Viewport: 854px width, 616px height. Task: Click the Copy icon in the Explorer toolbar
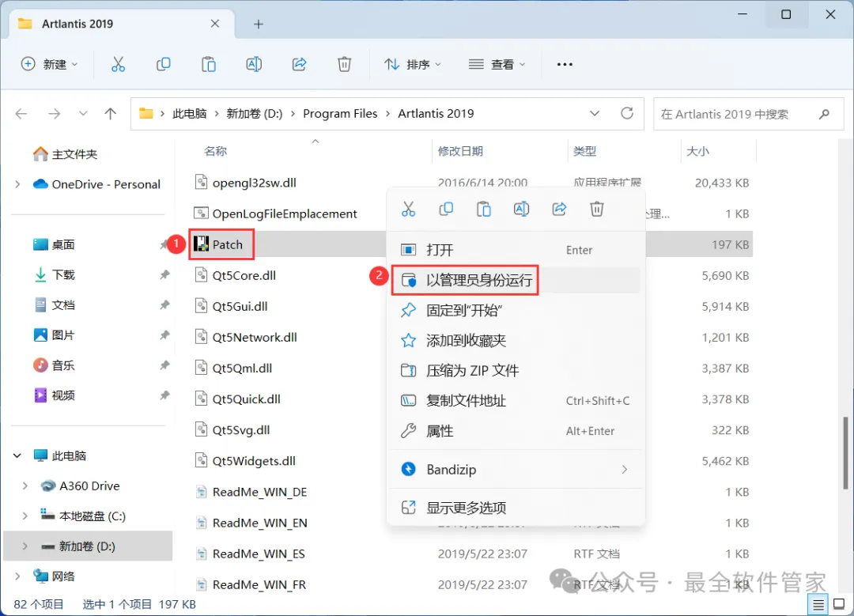click(164, 64)
